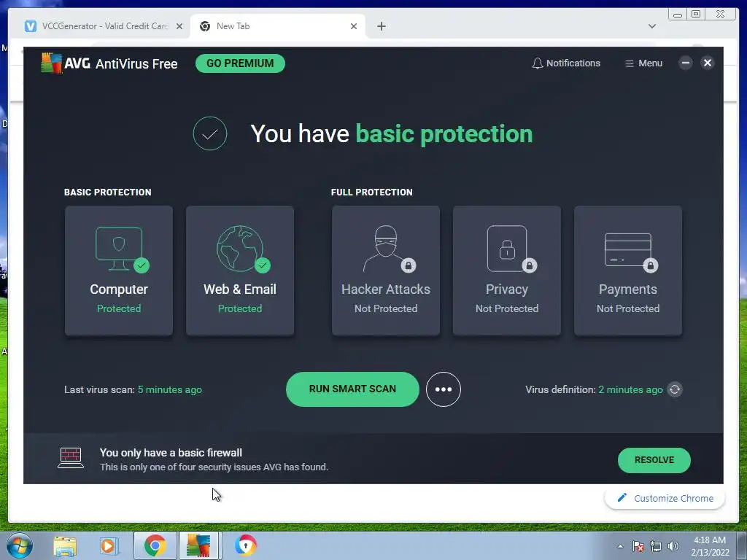Open File Explorer from taskbar

(x=65, y=546)
